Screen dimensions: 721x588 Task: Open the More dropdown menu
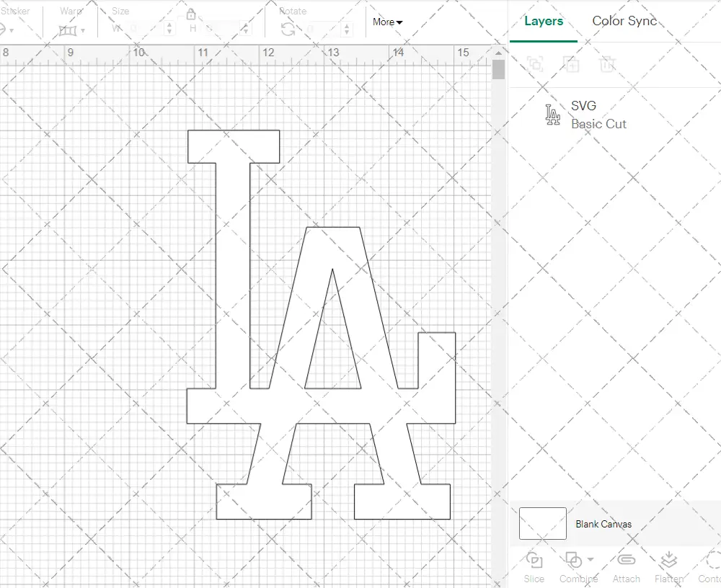coord(387,22)
